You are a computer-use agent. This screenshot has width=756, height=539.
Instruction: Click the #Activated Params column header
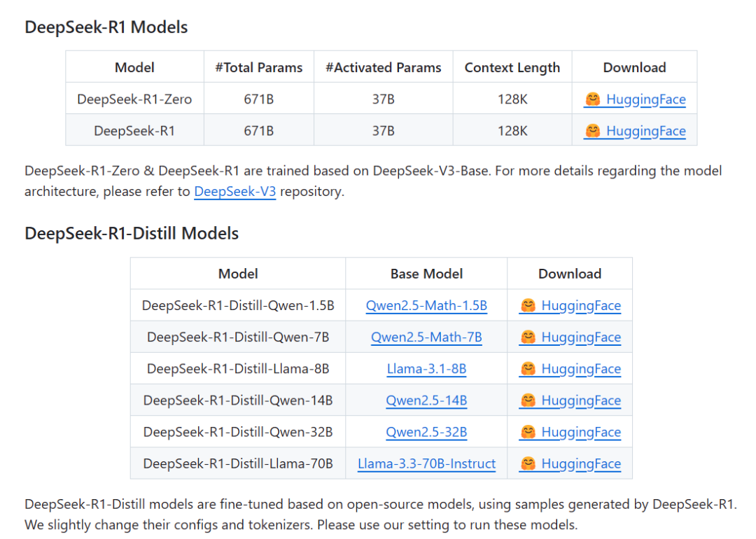pyautogui.click(x=384, y=67)
